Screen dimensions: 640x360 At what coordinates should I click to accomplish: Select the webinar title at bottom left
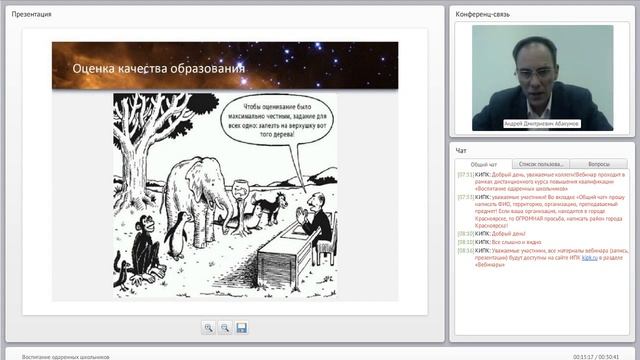(x=66, y=357)
